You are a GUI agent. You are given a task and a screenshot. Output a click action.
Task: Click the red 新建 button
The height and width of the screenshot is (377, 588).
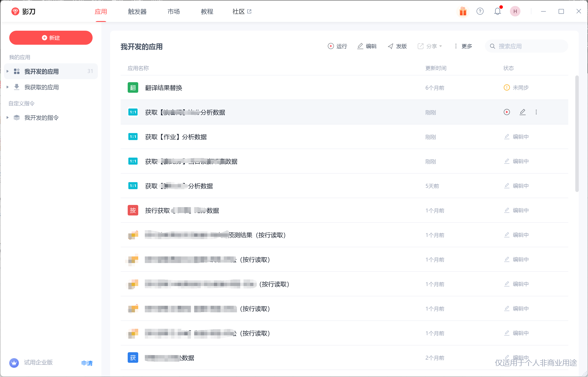pyautogui.click(x=51, y=38)
